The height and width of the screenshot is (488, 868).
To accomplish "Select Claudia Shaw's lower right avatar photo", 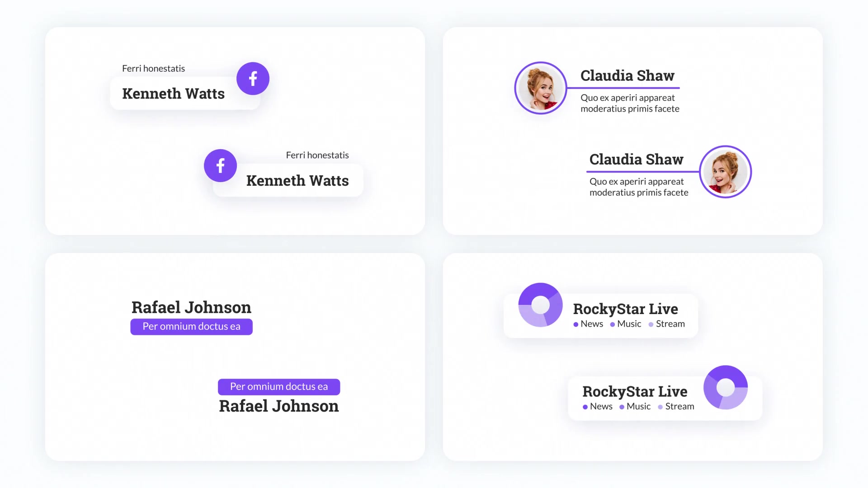I will (726, 172).
